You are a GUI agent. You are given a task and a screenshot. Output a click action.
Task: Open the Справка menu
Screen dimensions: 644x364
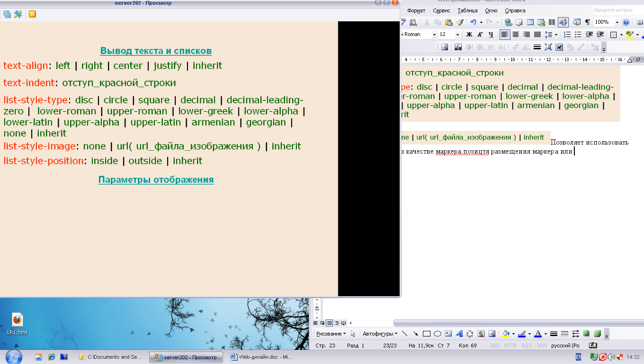tap(515, 10)
